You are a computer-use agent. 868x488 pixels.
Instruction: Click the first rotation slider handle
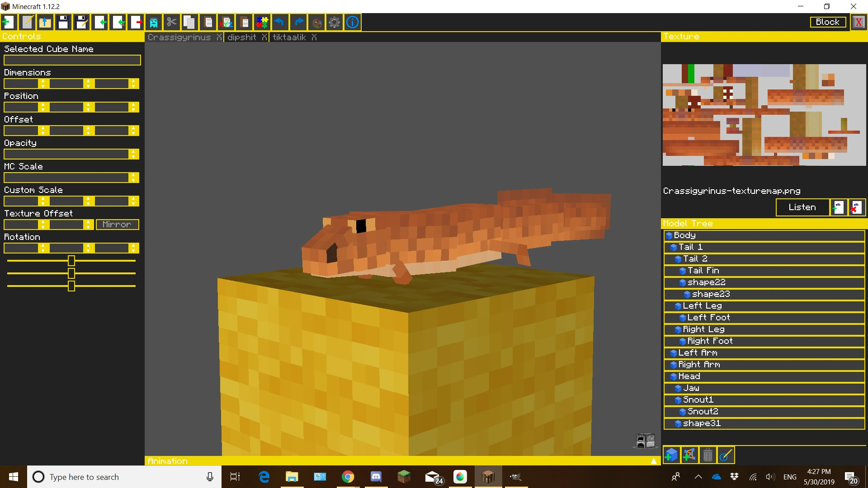click(x=71, y=261)
